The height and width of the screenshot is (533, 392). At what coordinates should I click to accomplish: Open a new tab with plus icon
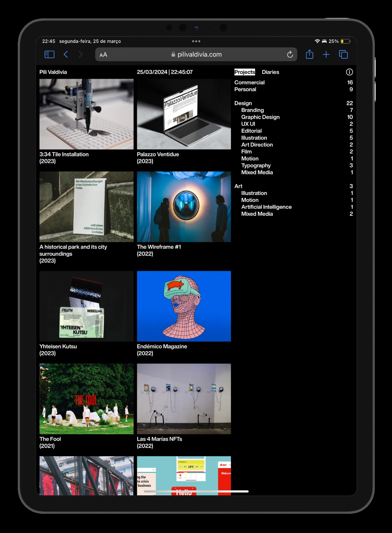pyautogui.click(x=326, y=54)
